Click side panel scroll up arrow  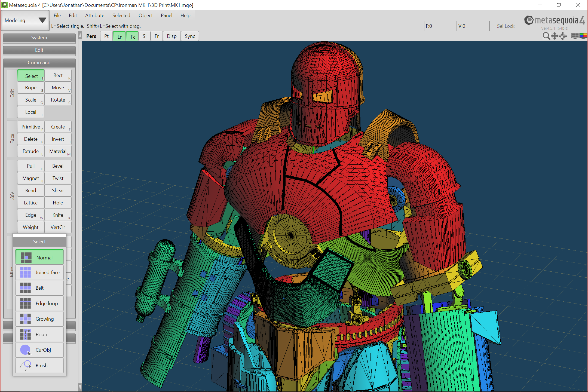80,35
